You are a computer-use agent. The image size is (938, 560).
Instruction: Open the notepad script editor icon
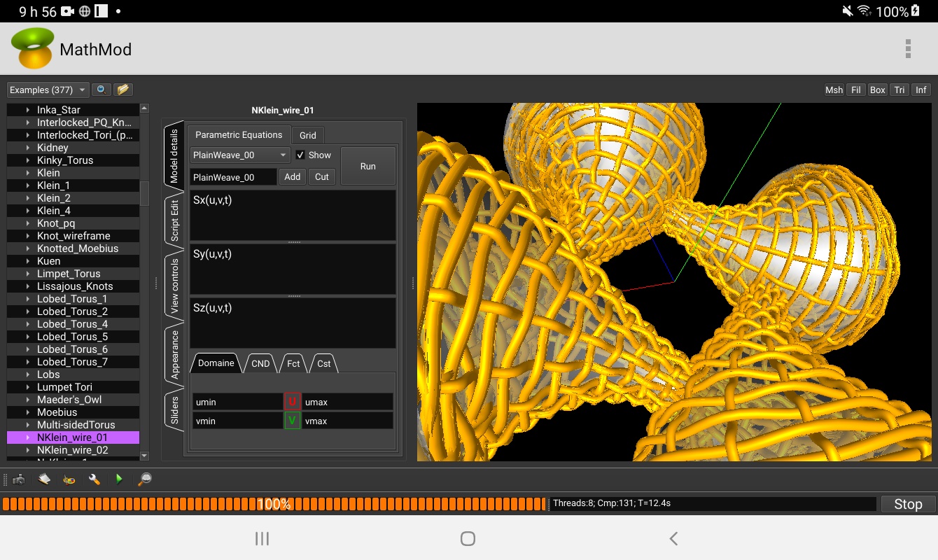pos(44,479)
